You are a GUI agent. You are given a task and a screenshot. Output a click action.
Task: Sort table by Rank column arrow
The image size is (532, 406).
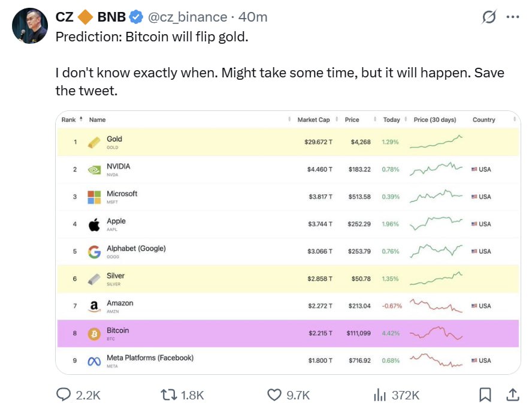point(81,119)
